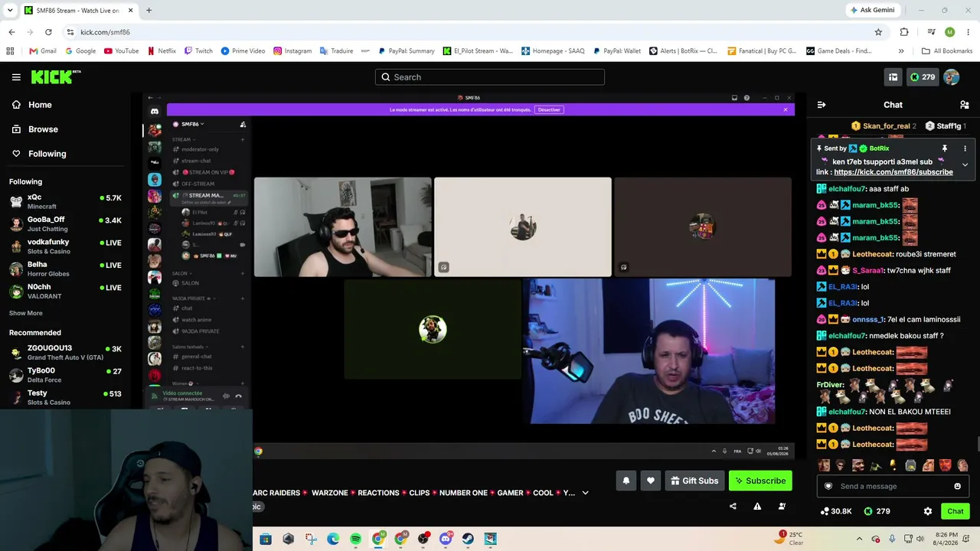The image size is (980, 551).
Task: Open vodkafunky channel in Following list
Action: (x=65, y=246)
